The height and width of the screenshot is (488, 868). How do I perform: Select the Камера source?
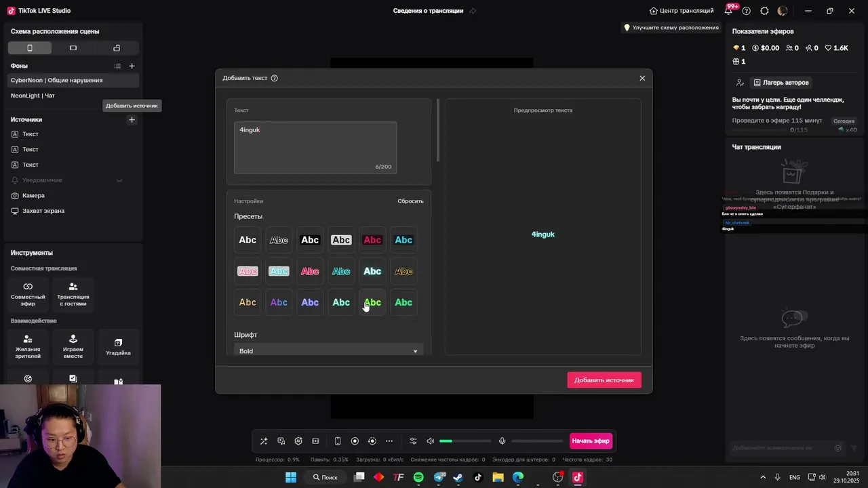click(73, 195)
